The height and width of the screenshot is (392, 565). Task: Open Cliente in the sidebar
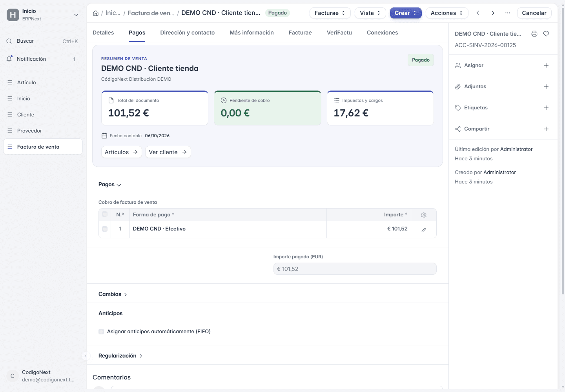pos(43,115)
